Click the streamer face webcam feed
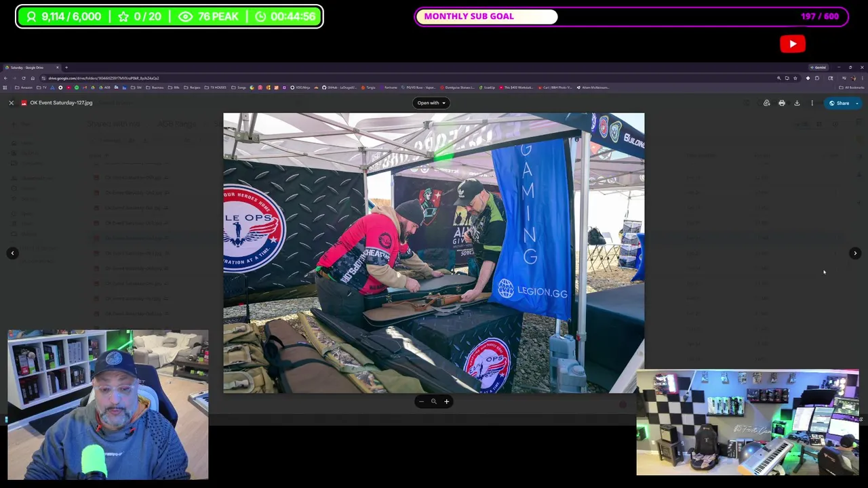Viewport: 868px width, 488px height. click(108, 405)
